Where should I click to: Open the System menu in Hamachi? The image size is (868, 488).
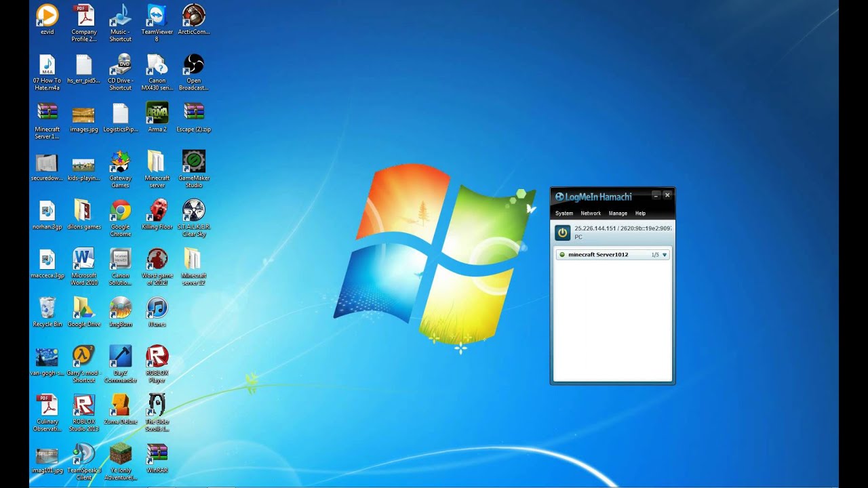(564, 213)
